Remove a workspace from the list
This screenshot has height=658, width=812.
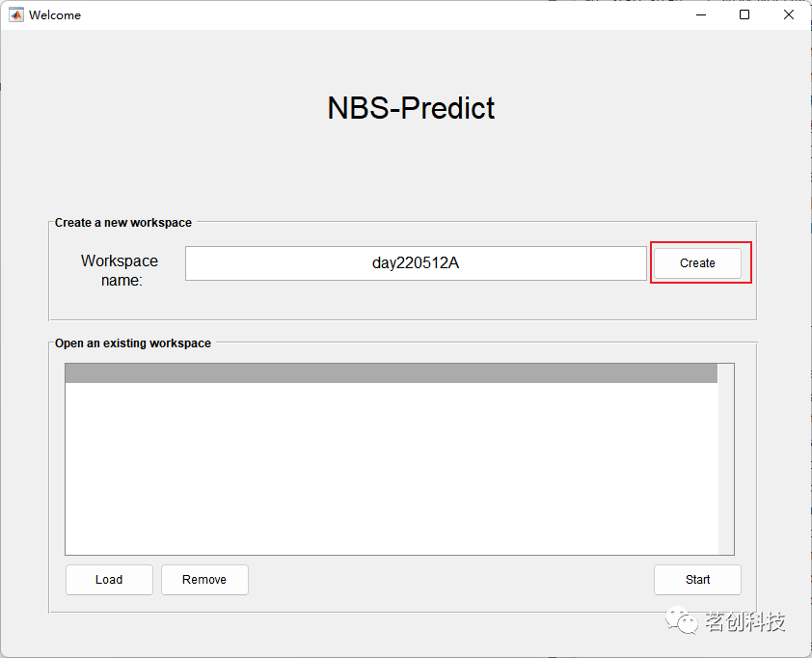pyautogui.click(x=204, y=580)
